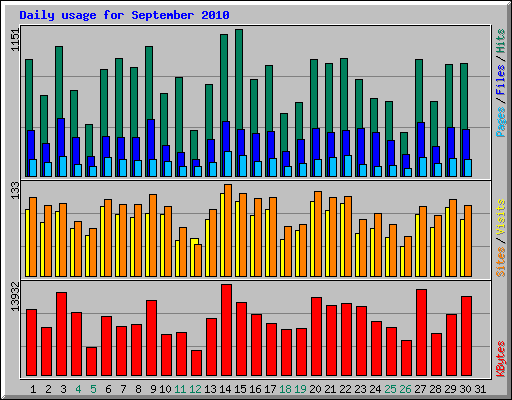This screenshot has width=512, height=400.
Task: Click the cyan pages bar for day 1
Action: 33,168
